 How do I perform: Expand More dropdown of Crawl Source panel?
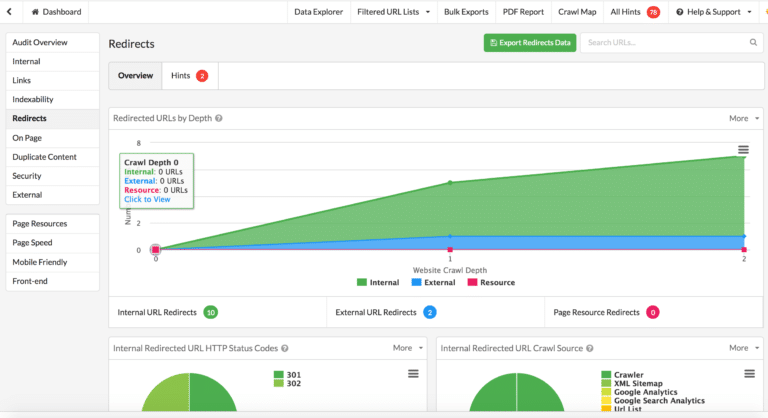coord(744,348)
